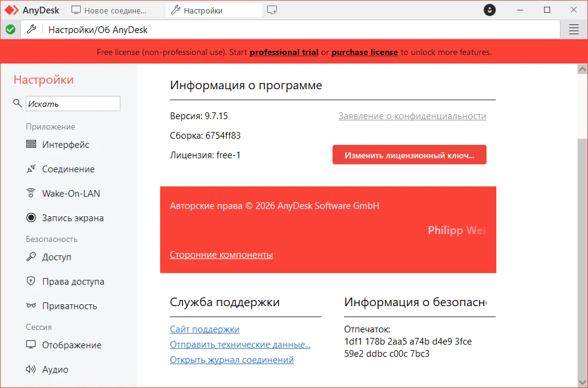
Task: Click the fingerprint value 1df1 178b line
Action: click(408, 342)
